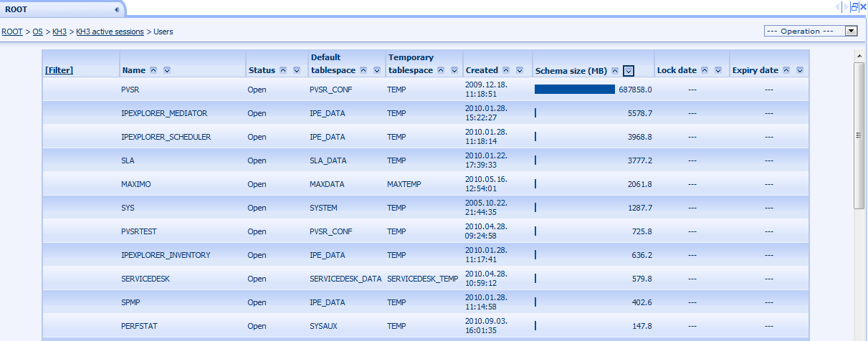Screen dimensions: 868x341
Task: Click the Schema size (MB) header
Action: (x=571, y=71)
